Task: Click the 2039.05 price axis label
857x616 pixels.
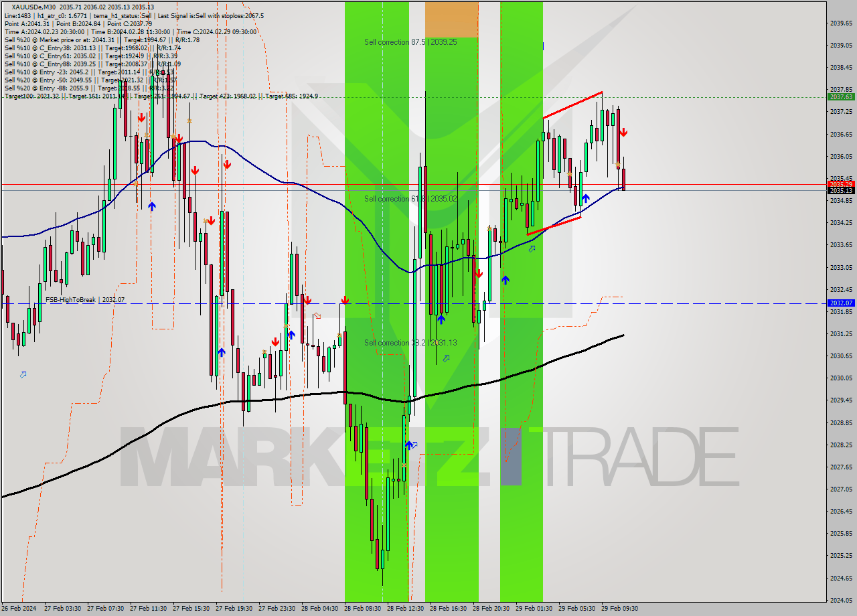Action: pos(840,45)
